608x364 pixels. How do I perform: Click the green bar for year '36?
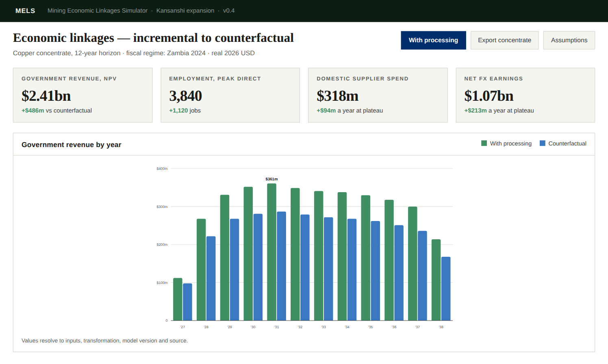click(389, 260)
